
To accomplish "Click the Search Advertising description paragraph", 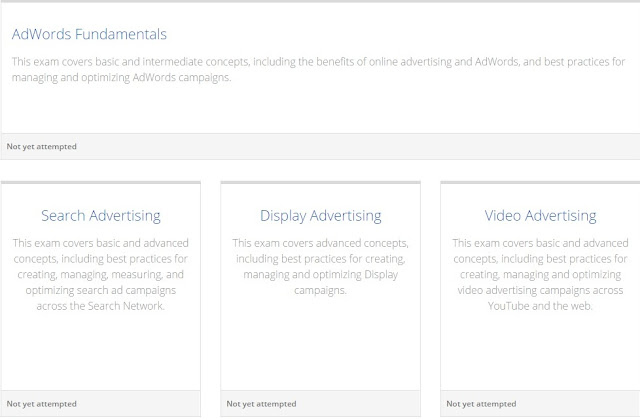I will [x=101, y=275].
